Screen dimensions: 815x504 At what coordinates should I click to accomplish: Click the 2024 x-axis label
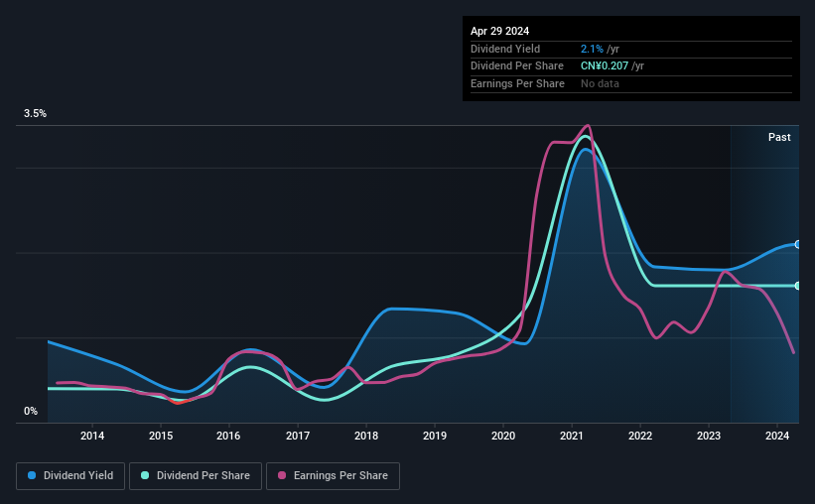click(777, 436)
